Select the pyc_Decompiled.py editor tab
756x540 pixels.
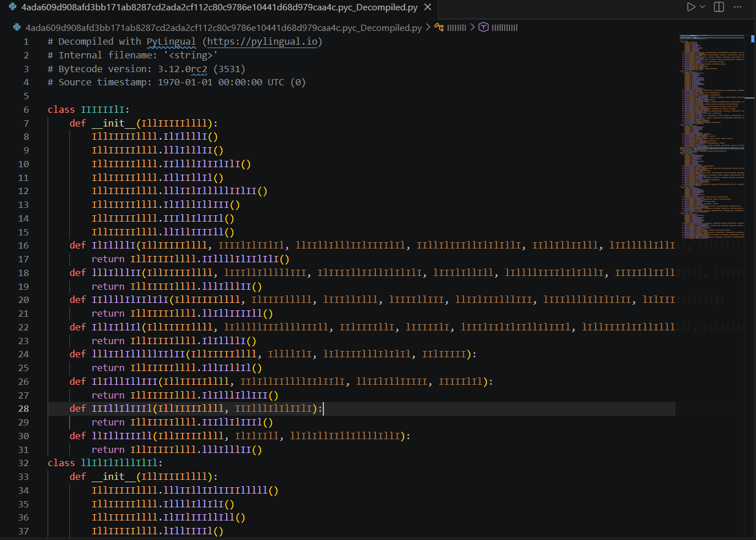point(219,7)
